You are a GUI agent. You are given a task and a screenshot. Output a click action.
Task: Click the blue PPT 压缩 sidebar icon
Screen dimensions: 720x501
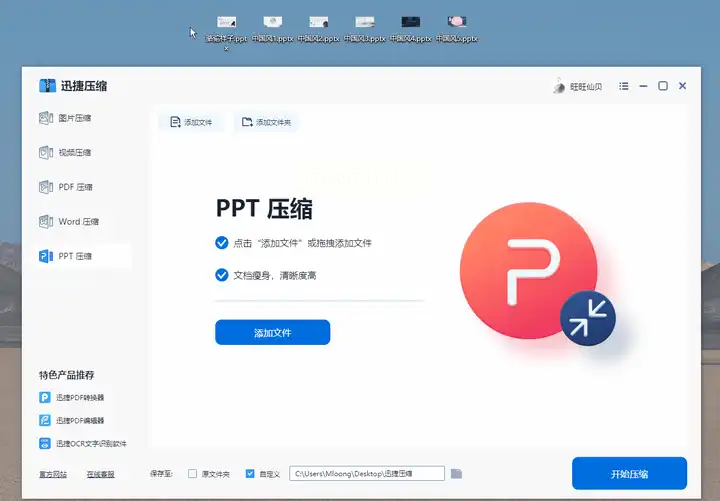coord(46,256)
